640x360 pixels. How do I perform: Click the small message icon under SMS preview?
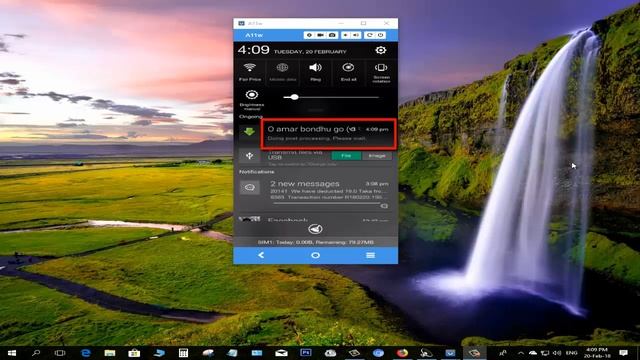[384, 206]
